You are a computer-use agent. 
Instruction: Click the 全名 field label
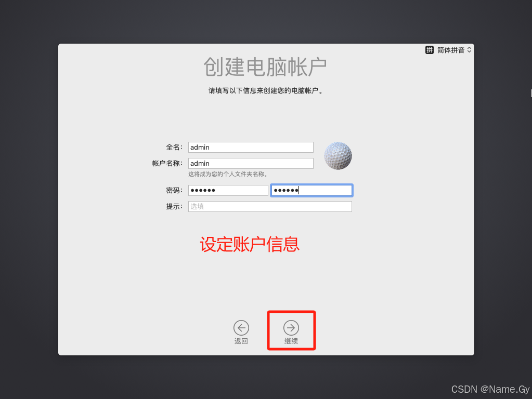coord(174,147)
